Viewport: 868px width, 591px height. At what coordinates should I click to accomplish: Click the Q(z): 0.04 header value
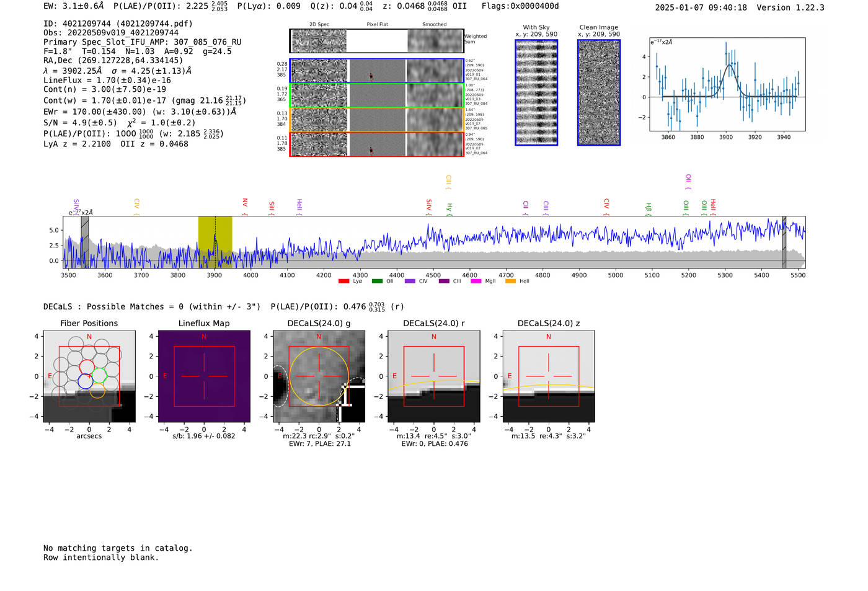pos(334,6)
